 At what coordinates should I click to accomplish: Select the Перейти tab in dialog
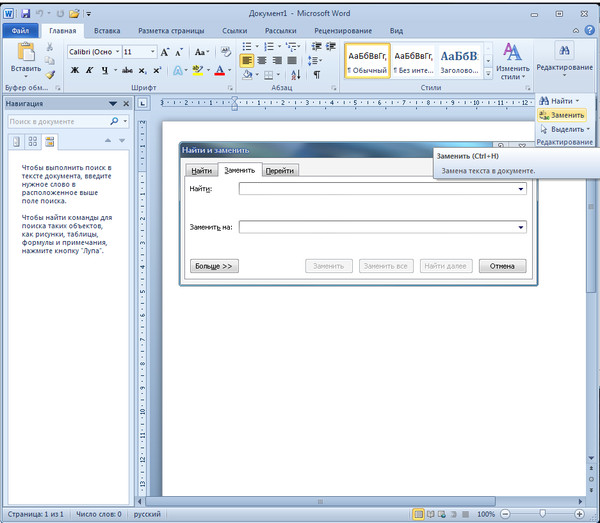[x=280, y=171]
